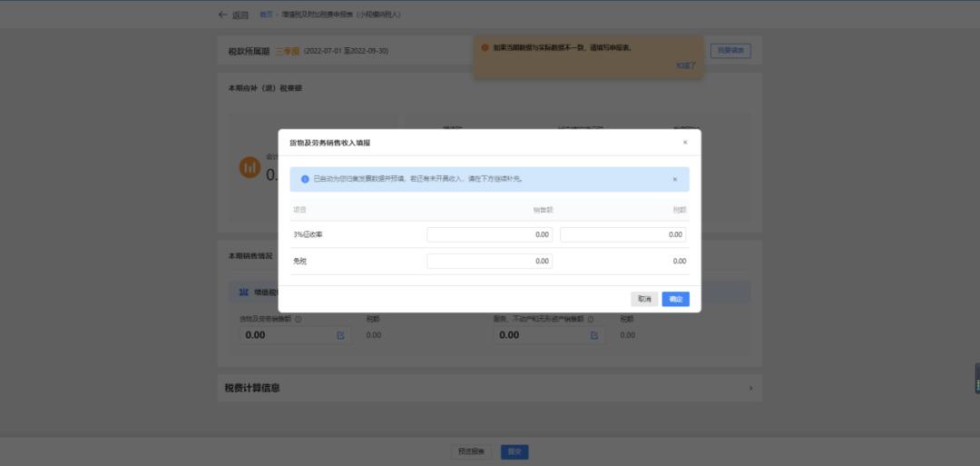Click the orange warning icon in notification
980x466 pixels.
485,47
